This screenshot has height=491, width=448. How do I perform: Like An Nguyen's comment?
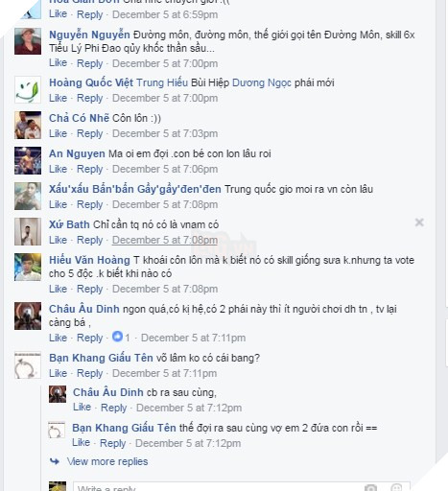click(58, 169)
